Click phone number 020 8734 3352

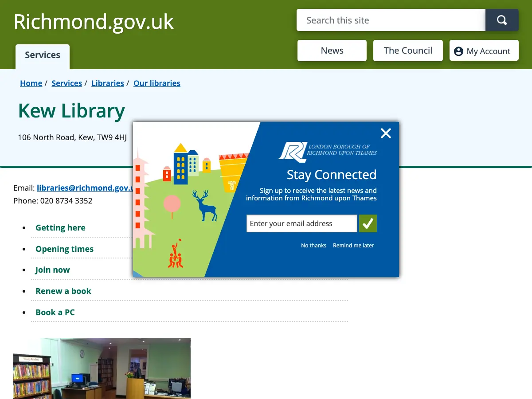click(66, 201)
